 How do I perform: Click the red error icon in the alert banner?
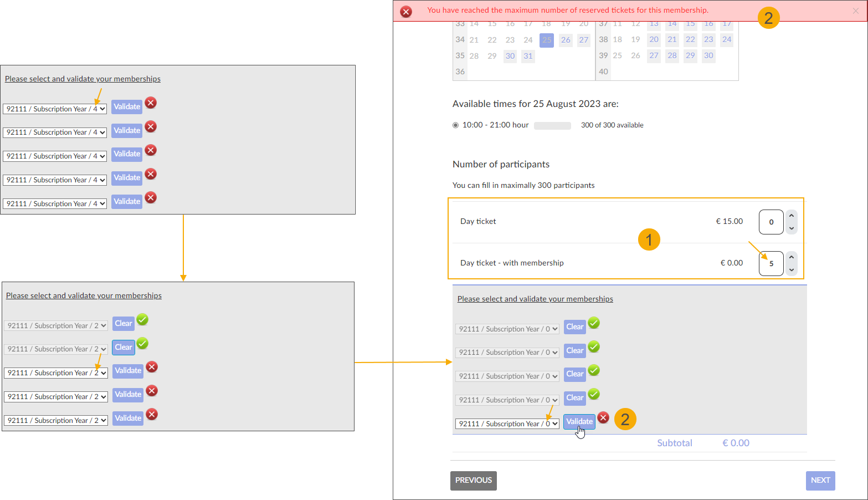pos(405,11)
